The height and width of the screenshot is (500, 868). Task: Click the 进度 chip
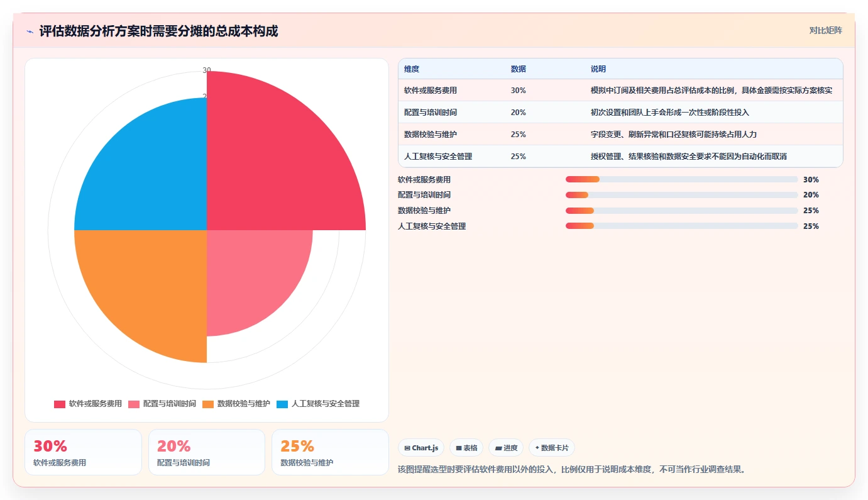506,448
